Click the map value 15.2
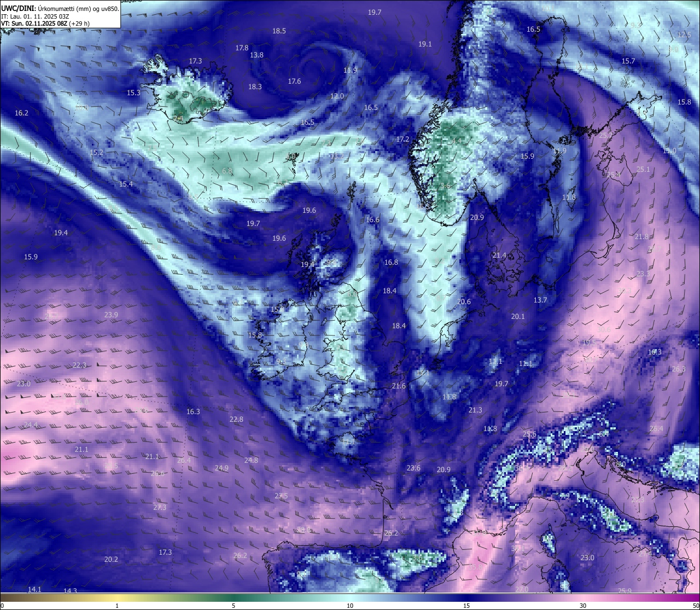Screen dimensions: 700x610 96,153
